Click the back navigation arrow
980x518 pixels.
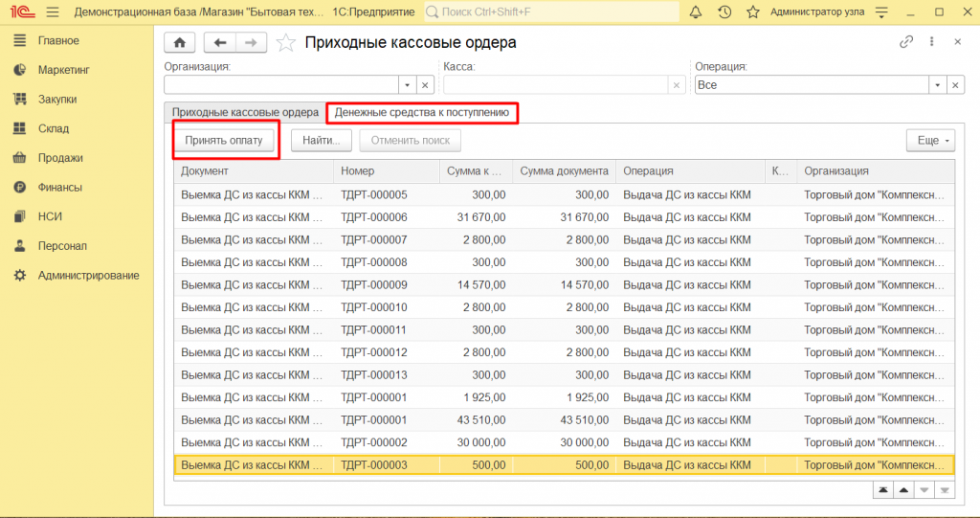tap(221, 42)
